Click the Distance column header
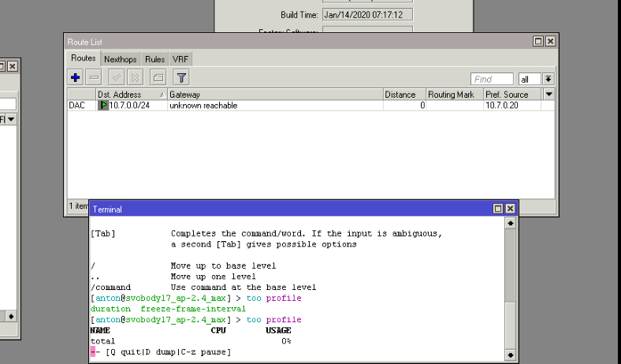This screenshot has height=364, width=621. (x=403, y=95)
